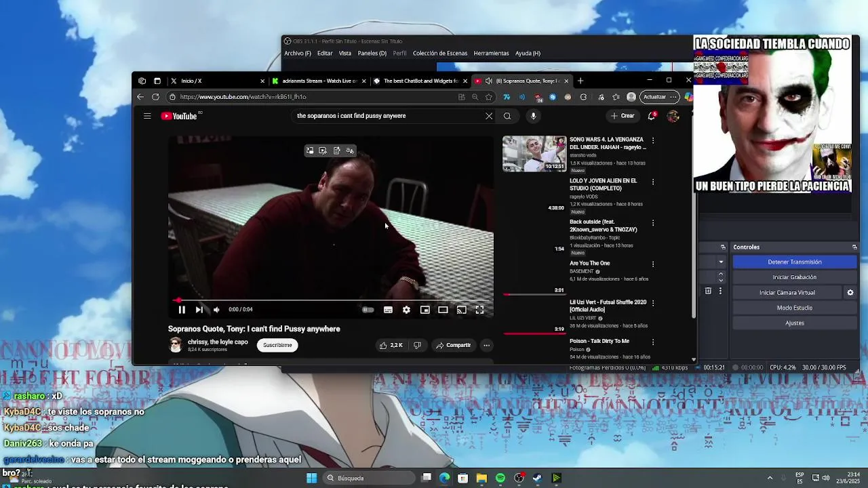The height and width of the screenshot is (488, 868).
Task: Mute the Sopranos Quote tab audio icon
Action: (x=489, y=81)
